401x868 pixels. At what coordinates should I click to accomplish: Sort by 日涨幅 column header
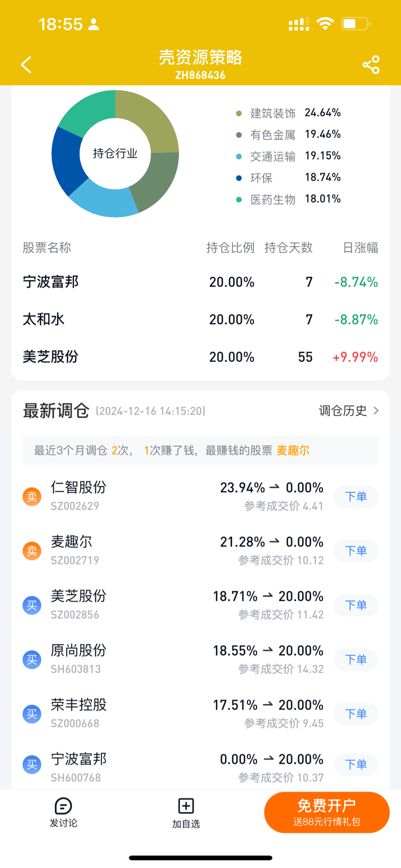click(360, 248)
